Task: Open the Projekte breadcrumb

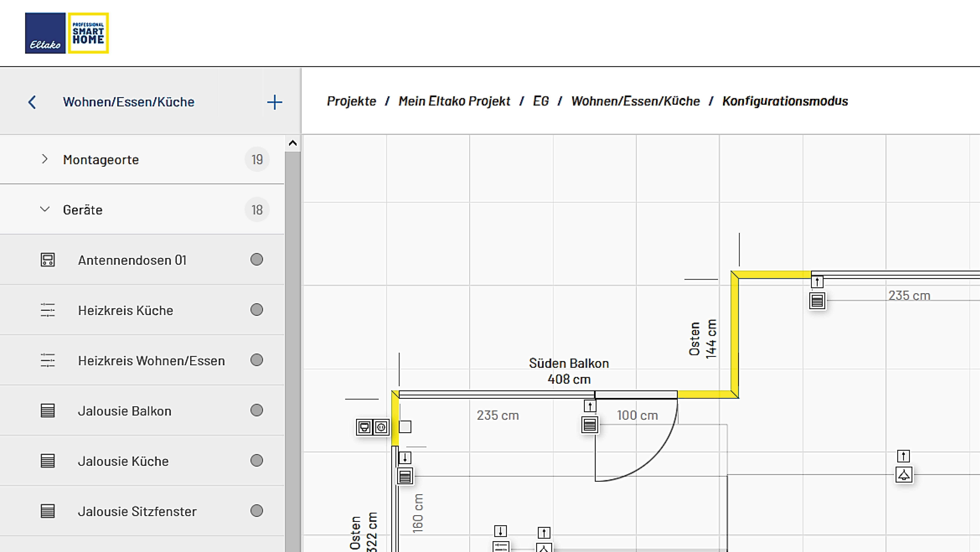Action: pyautogui.click(x=351, y=101)
